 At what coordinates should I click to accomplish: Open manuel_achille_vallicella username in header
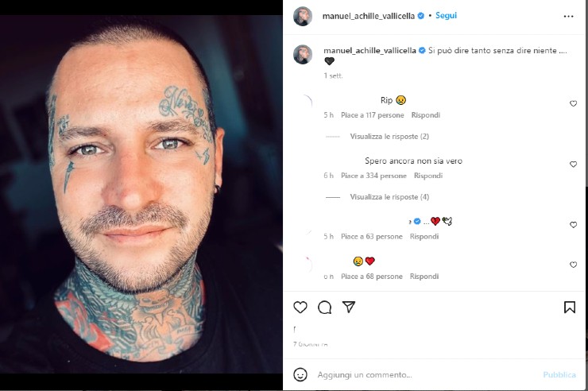[368, 16]
